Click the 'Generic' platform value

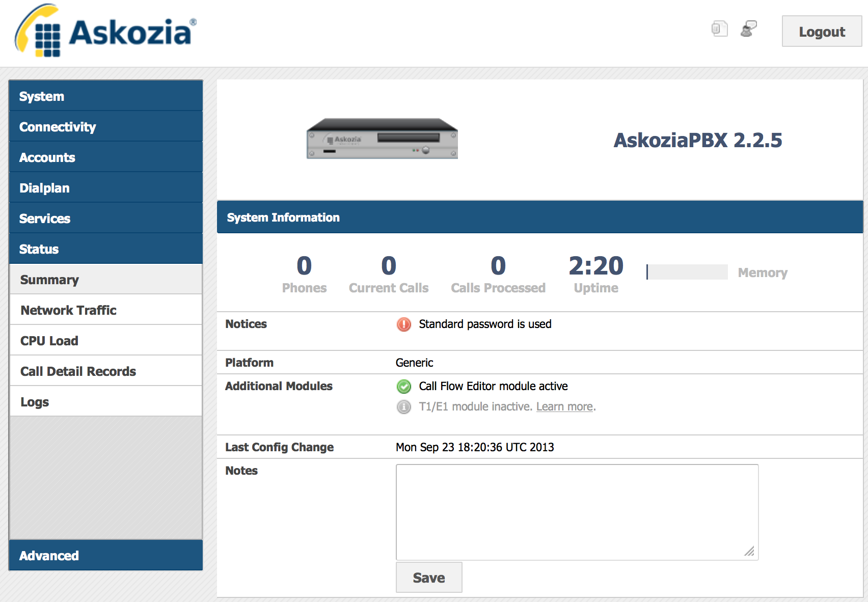414,363
